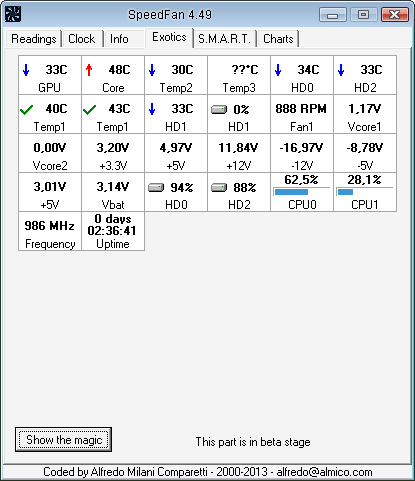Click the hard drive icon next to HD1 0%
This screenshot has height=481, width=415.
coord(219,109)
